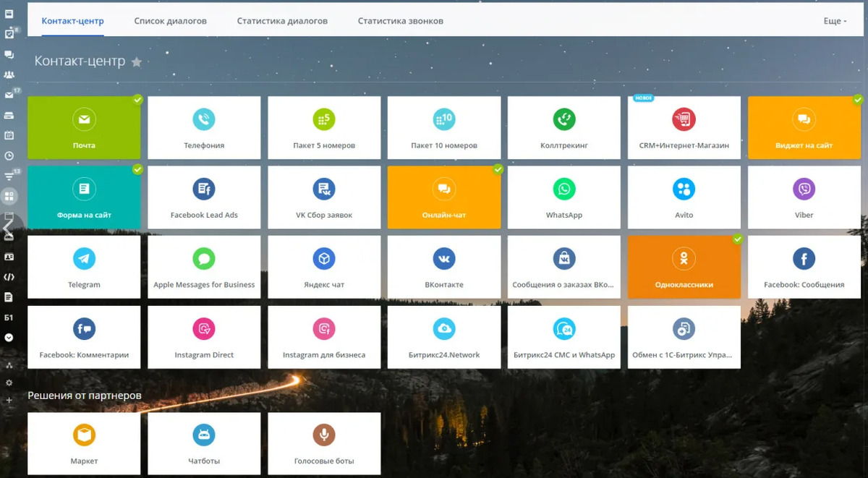Image resolution: width=868 pixels, height=478 pixels.
Task: Connect the WhatsApp channel
Action: (564, 197)
